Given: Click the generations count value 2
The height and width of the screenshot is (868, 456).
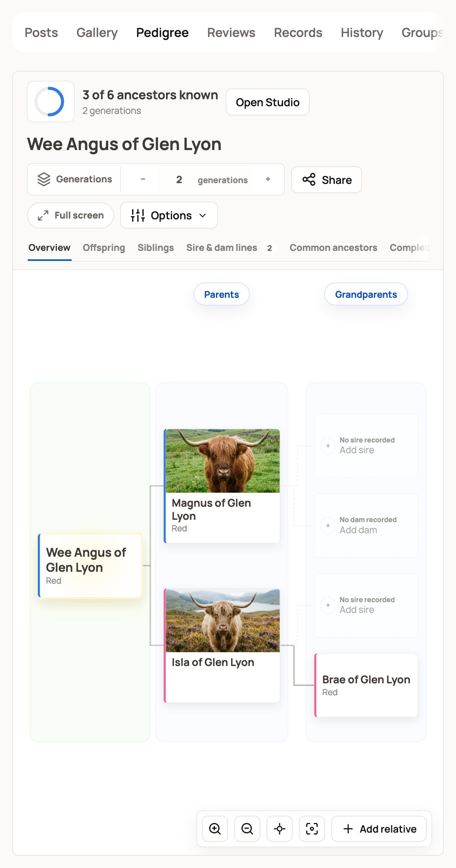Looking at the screenshot, I should (179, 180).
